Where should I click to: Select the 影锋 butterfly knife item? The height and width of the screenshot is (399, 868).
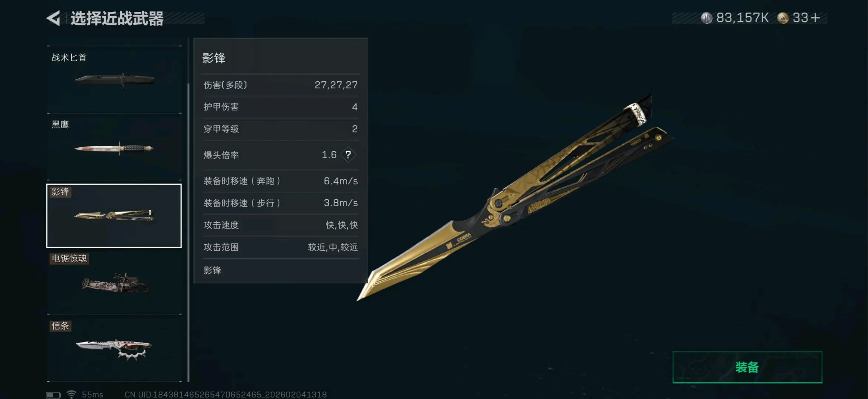(114, 215)
